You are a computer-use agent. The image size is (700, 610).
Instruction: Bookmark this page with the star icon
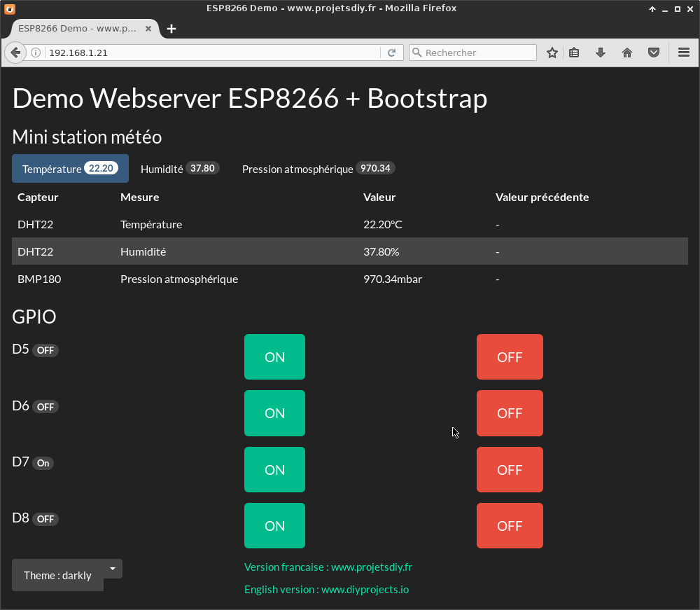click(552, 53)
